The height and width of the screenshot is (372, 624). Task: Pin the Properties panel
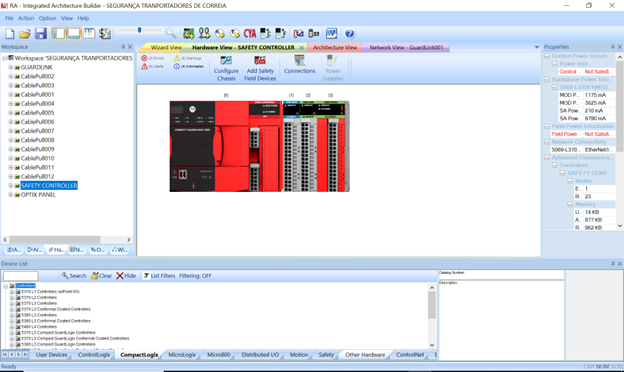pyautogui.click(x=612, y=47)
